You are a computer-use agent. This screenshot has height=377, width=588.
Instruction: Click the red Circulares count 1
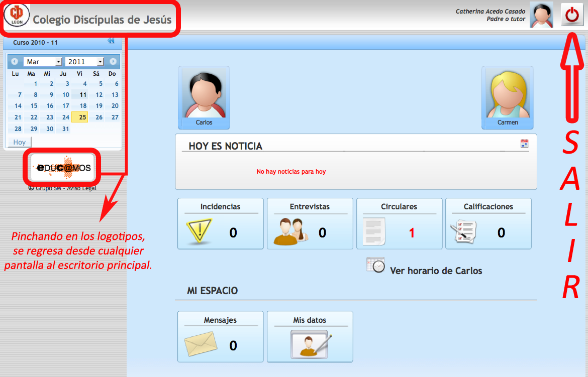tap(412, 233)
